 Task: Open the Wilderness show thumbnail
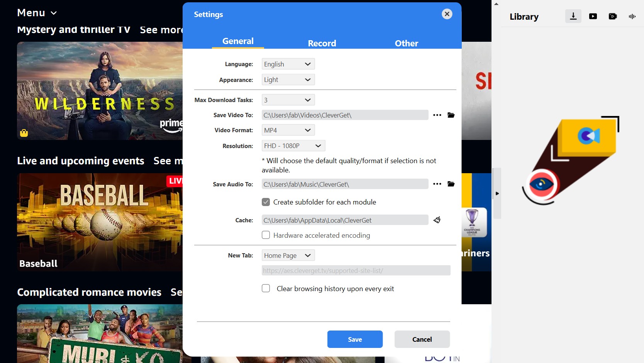[100, 91]
